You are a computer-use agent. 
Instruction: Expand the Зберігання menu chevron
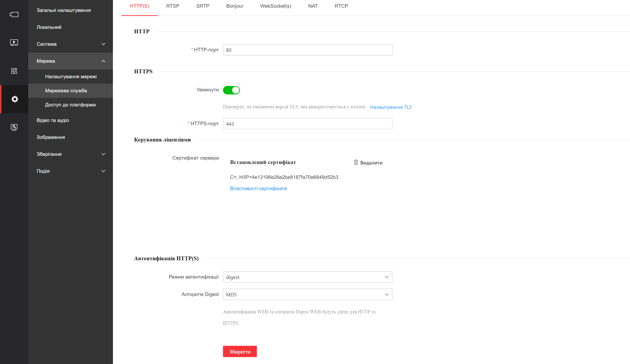[x=103, y=154]
